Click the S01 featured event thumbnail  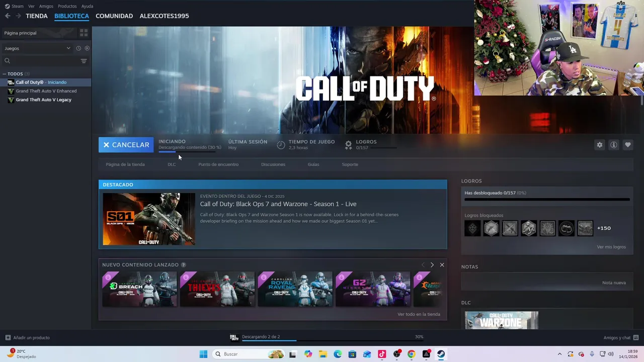pyautogui.click(x=149, y=219)
